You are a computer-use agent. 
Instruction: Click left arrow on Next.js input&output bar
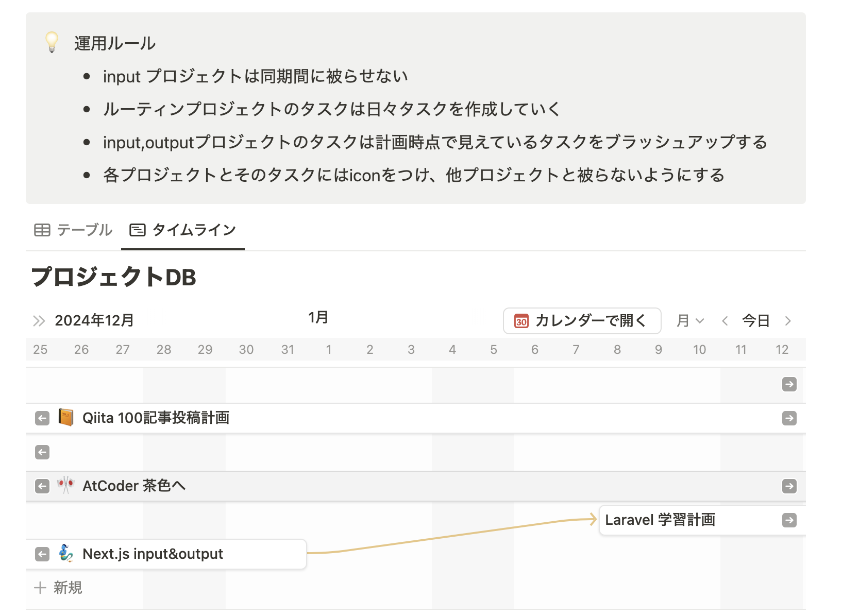coord(42,554)
